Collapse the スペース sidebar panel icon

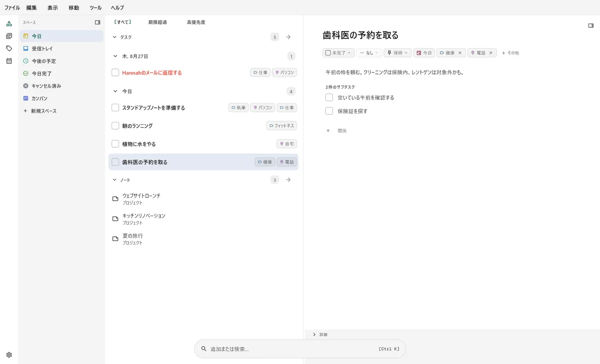point(97,22)
